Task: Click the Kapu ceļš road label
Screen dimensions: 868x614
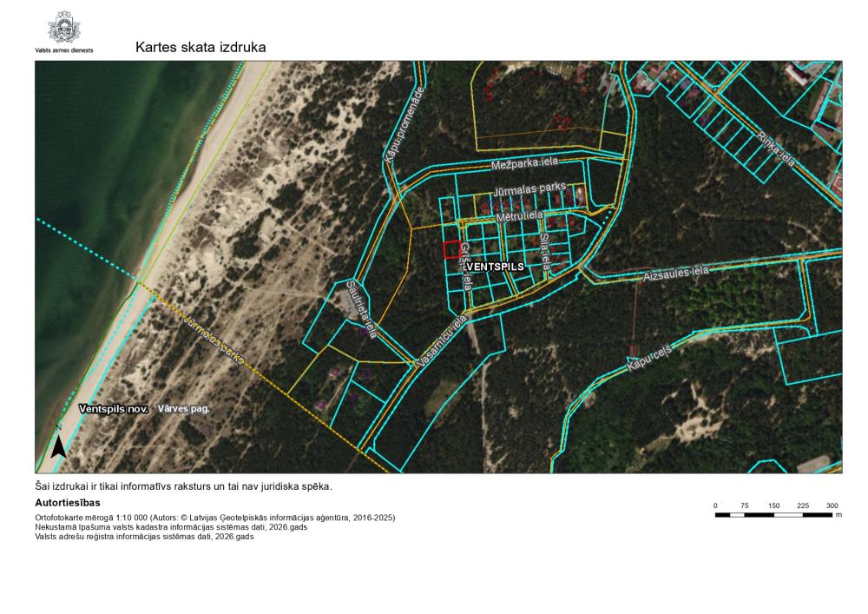Action: click(x=648, y=357)
